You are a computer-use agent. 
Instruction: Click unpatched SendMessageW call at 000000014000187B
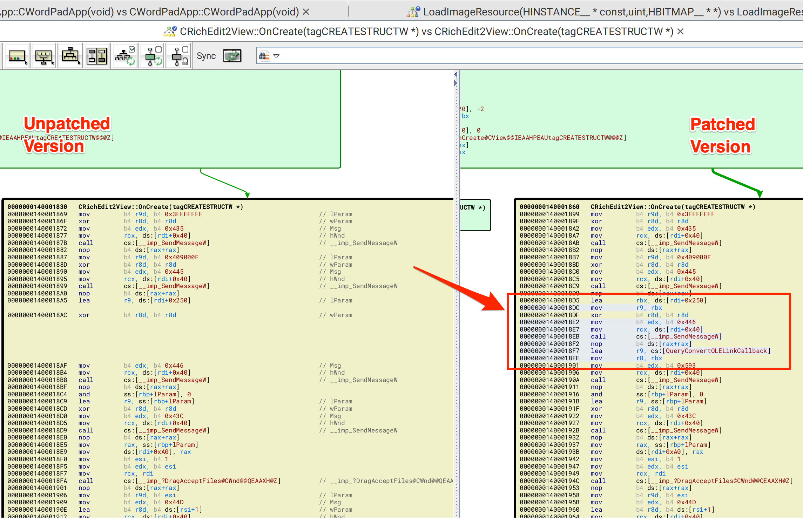click(108, 243)
